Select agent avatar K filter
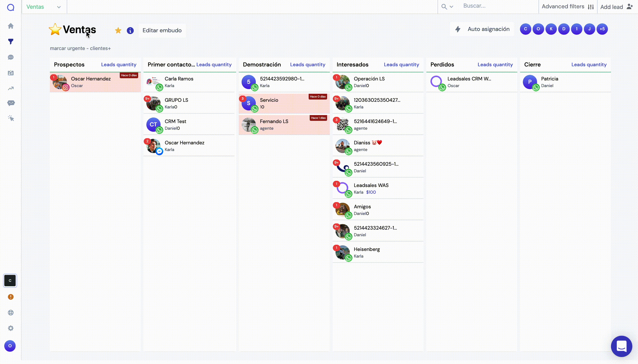Image resolution: width=638 pixels, height=364 pixels. [551, 29]
